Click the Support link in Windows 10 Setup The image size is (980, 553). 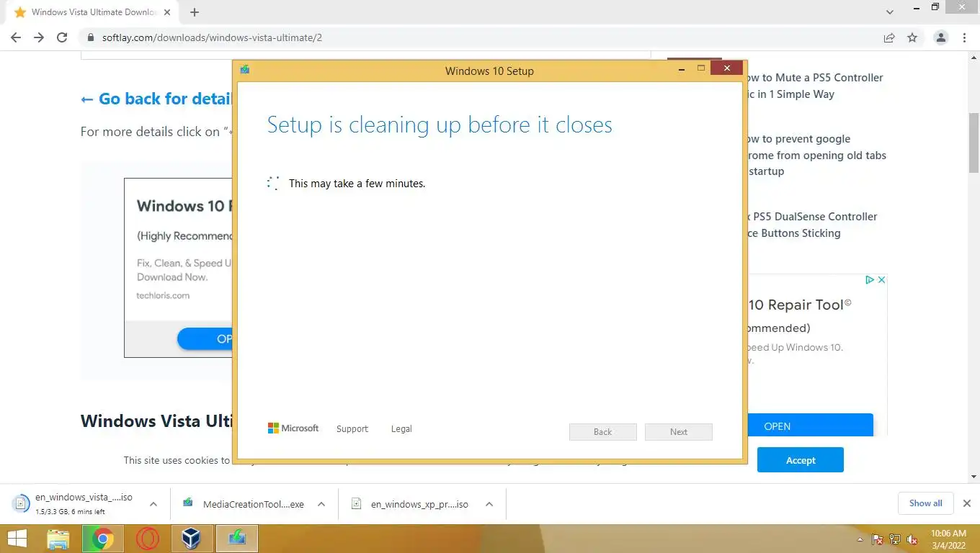pyautogui.click(x=352, y=428)
